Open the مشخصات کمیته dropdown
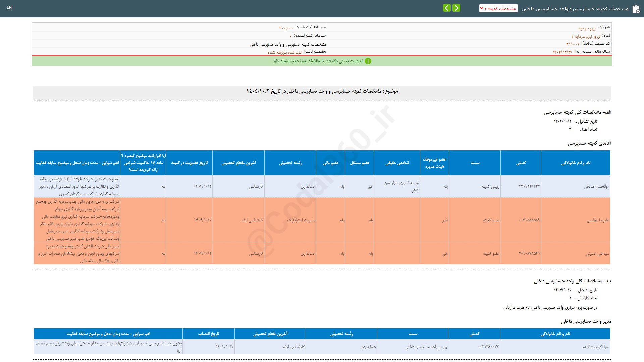 (x=498, y=8)
